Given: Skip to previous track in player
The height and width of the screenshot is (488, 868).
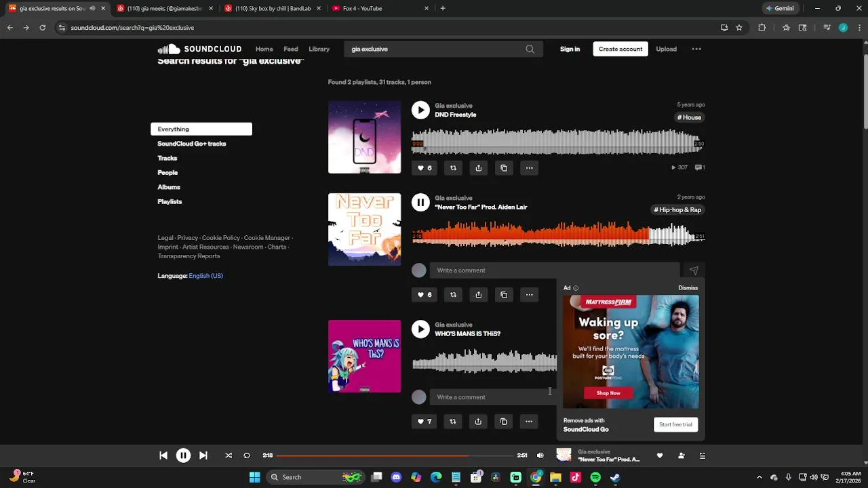Looking at the screenshot, I should (163, 455).
